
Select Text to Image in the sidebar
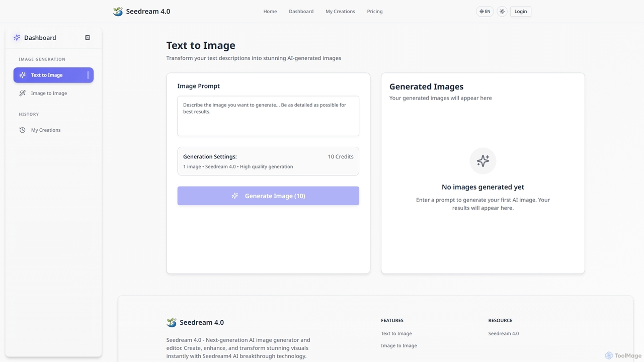click(53, 75)
